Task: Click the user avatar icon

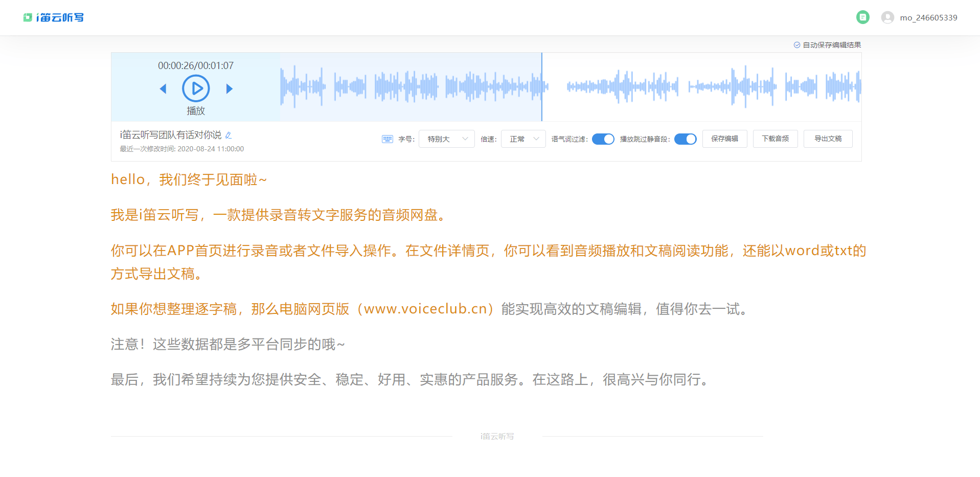Action: [x=887, y=17]
